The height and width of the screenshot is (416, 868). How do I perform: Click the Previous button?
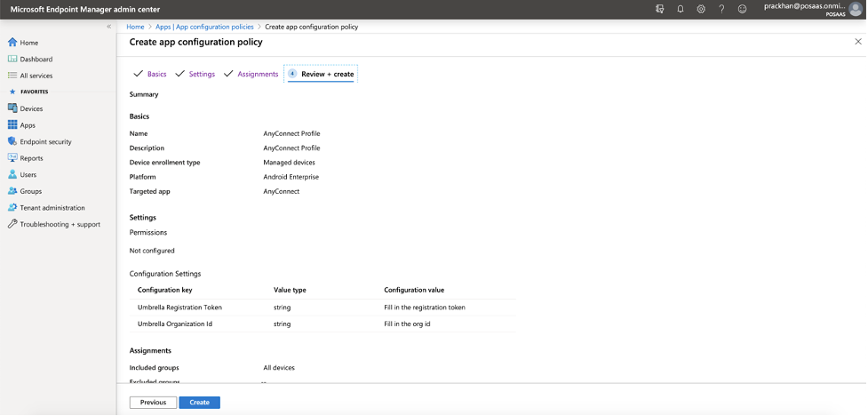[154, 403]
